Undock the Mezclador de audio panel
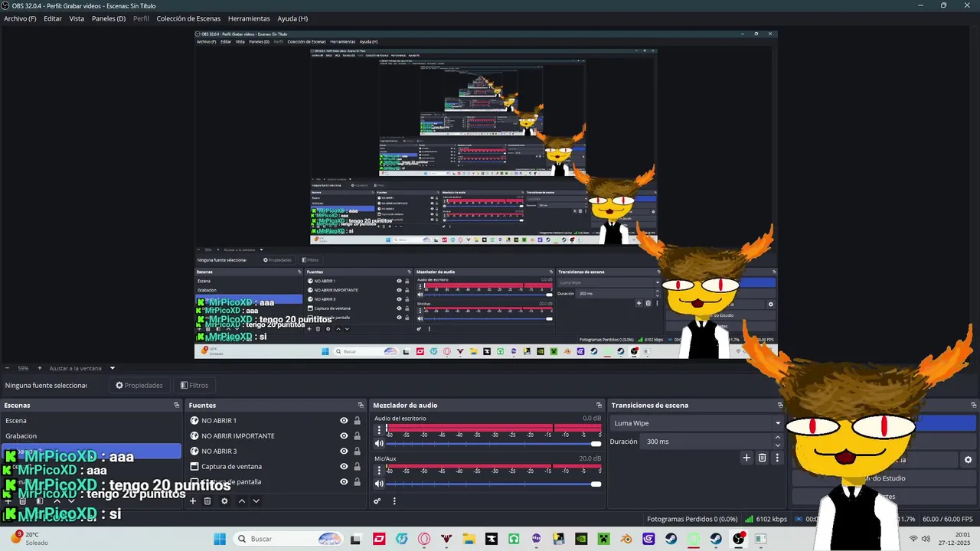 pyautogui.click(x=599, y=406)
